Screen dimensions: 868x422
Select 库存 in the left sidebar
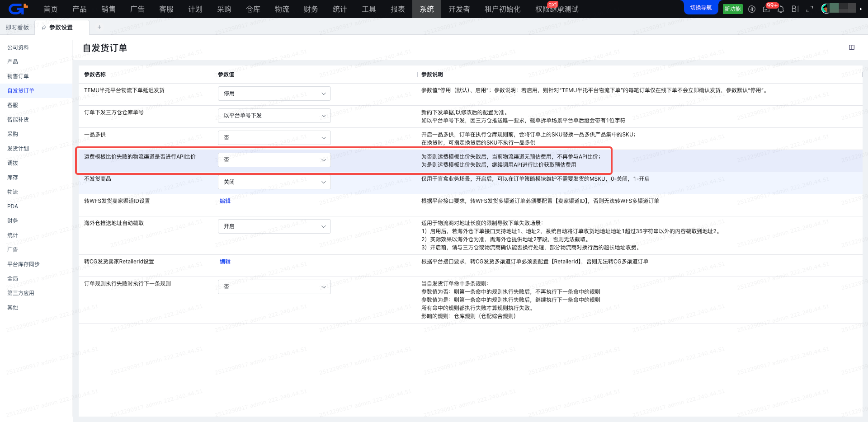click(x=36, y=178)
